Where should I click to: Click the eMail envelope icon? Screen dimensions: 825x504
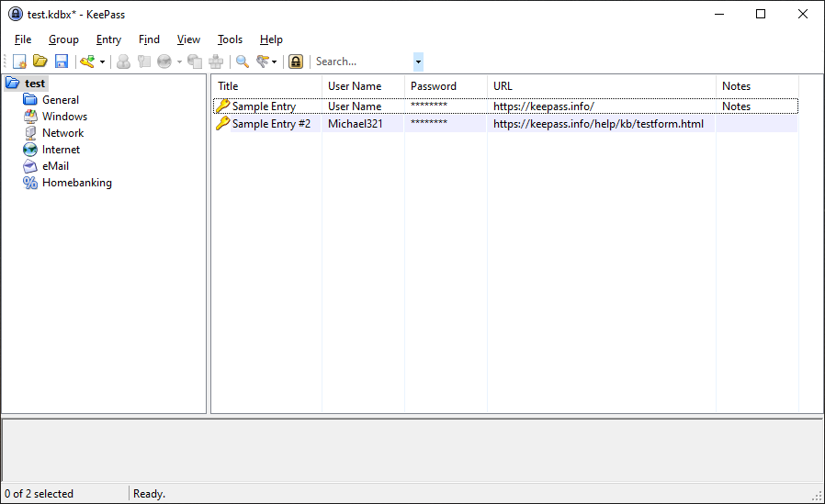pyautogui.click(x=30, y=166)
